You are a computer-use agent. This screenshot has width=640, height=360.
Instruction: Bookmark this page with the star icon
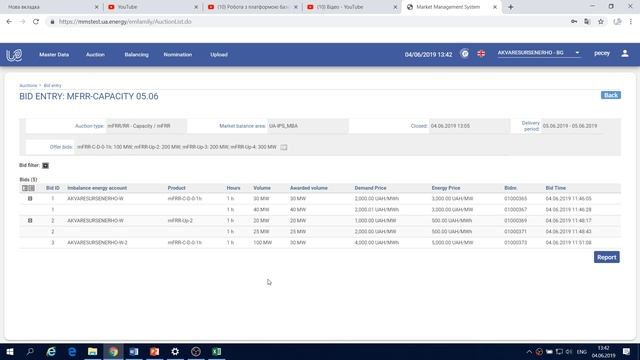pos(600,22)
